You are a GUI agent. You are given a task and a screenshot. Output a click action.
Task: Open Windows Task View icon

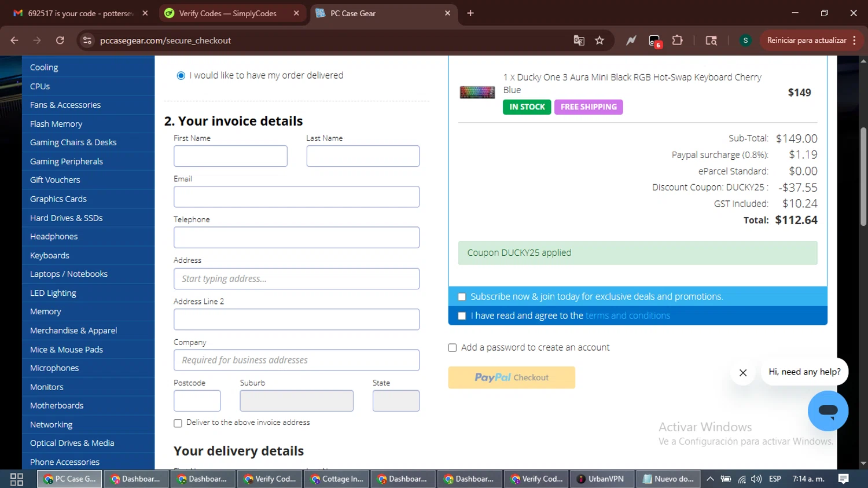point(17,479)
